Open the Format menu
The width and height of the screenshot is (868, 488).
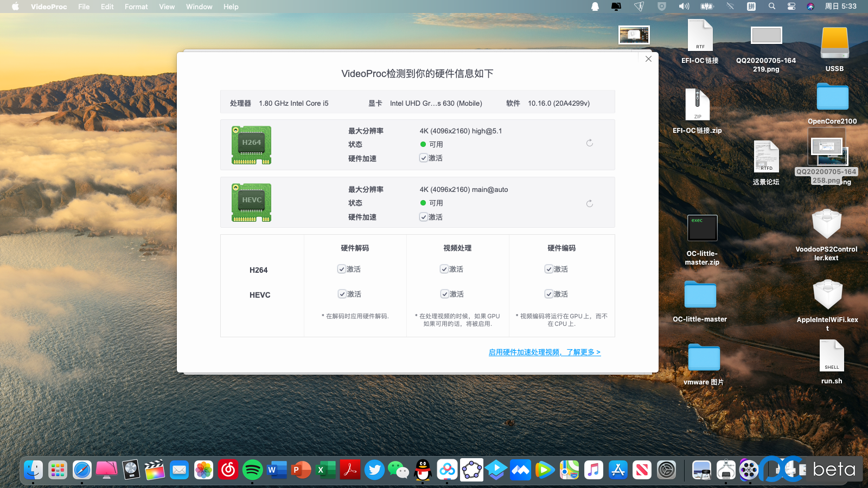[136, 7]
